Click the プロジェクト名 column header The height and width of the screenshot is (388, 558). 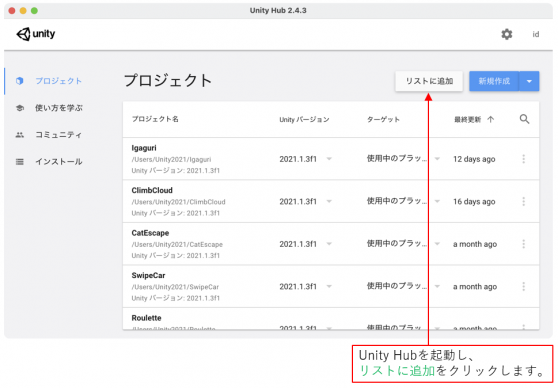155,119
